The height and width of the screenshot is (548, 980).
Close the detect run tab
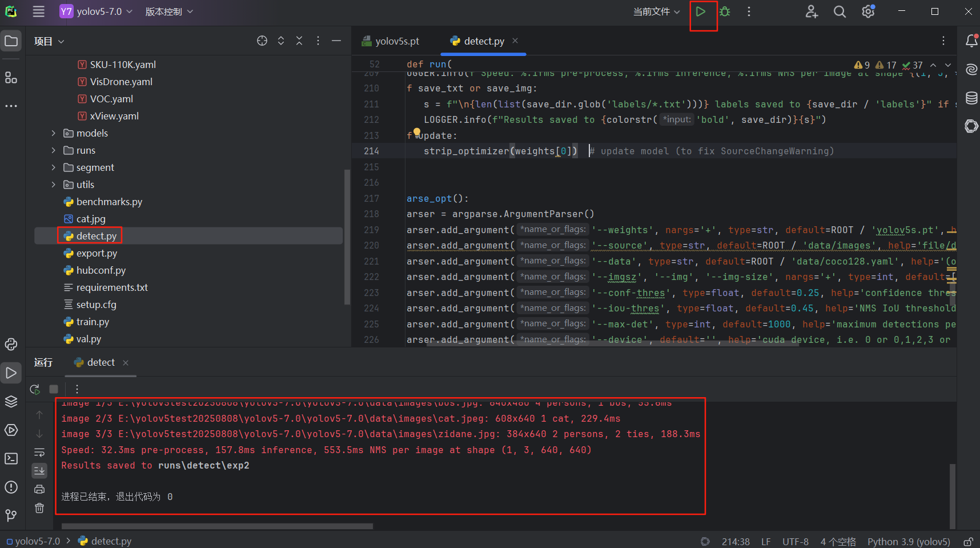coord(126,363)
